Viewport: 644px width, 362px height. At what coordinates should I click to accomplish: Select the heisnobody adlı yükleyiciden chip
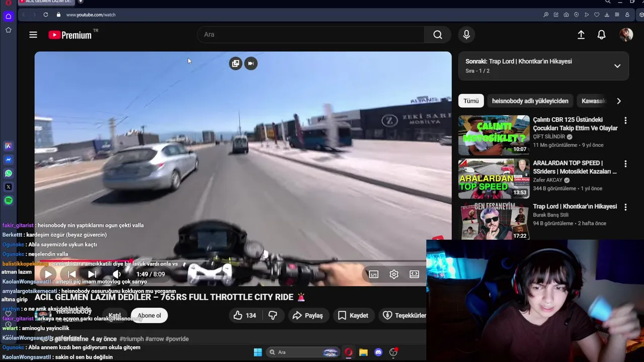coord(530,101)
